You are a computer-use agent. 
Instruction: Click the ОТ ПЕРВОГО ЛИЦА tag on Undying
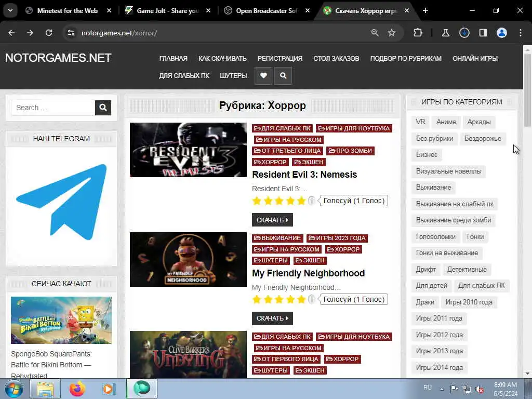pos(286,359)
